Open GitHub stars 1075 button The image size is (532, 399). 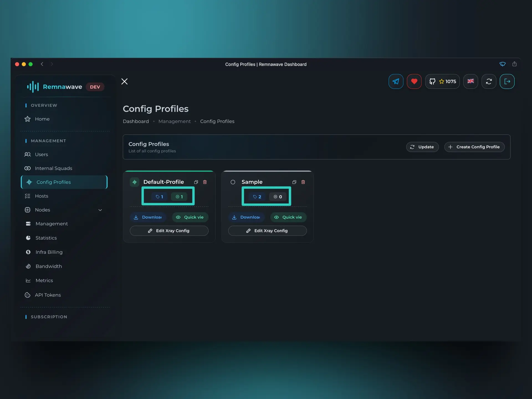(442, 81)
